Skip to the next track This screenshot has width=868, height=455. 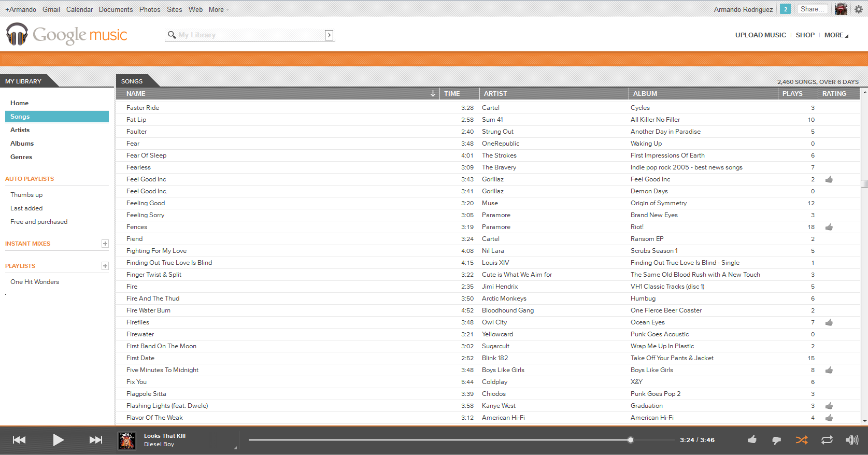pos(96,440)
